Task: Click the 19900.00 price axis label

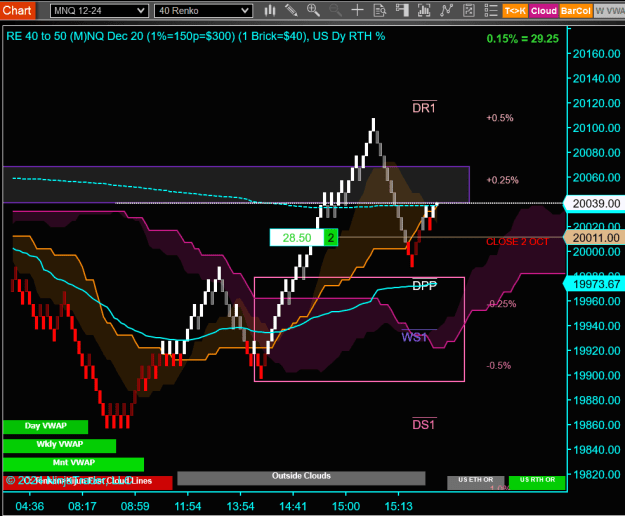Action: [596, 375]
